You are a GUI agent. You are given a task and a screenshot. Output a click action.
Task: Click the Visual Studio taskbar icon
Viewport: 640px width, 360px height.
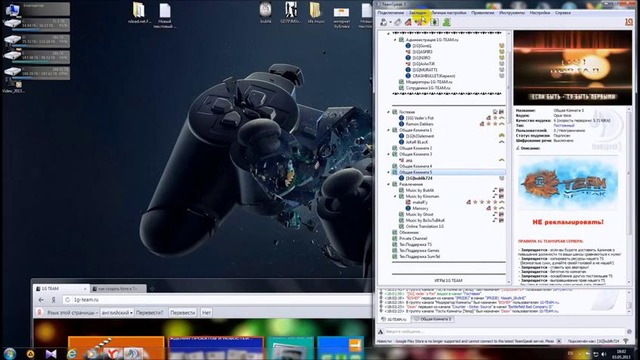[51, 353]
